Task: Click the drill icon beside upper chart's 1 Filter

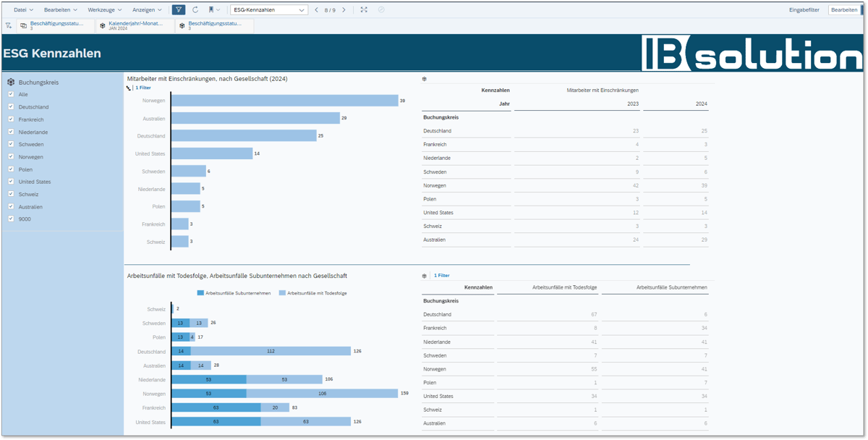Action: click(x=129, y=88)
